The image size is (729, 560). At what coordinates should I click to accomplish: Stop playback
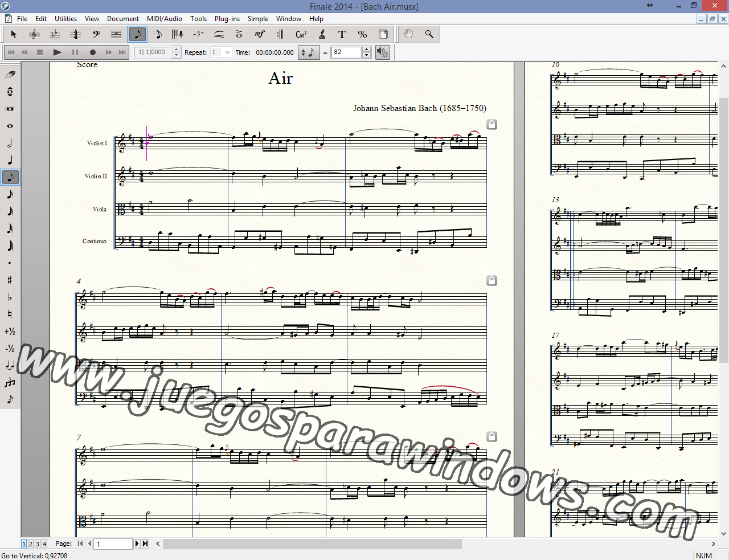click(x=40, y=52)
